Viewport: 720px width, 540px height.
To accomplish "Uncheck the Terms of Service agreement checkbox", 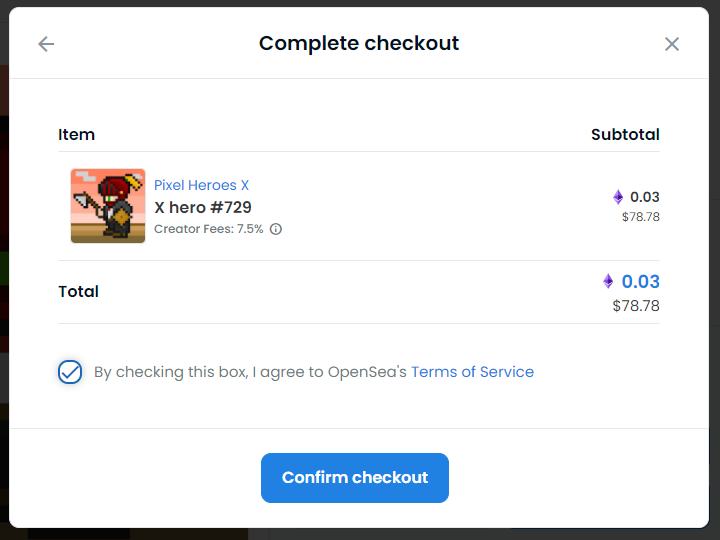I will (x=70, y=372).
